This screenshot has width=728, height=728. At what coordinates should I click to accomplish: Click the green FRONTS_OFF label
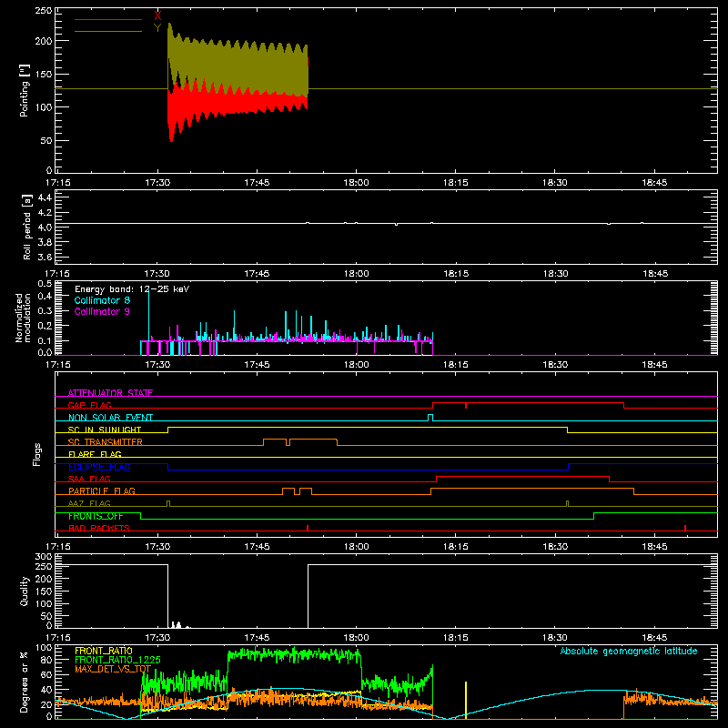96,516
